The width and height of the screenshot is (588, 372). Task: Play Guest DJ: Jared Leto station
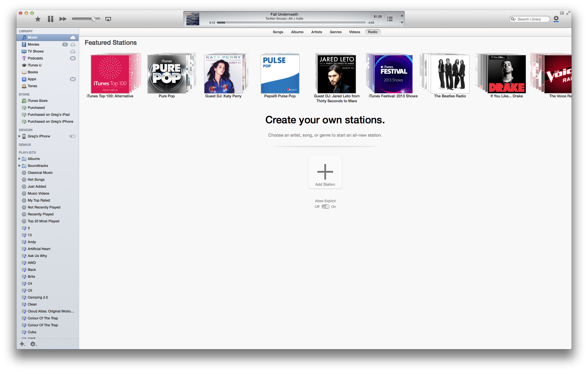(336, 74)
